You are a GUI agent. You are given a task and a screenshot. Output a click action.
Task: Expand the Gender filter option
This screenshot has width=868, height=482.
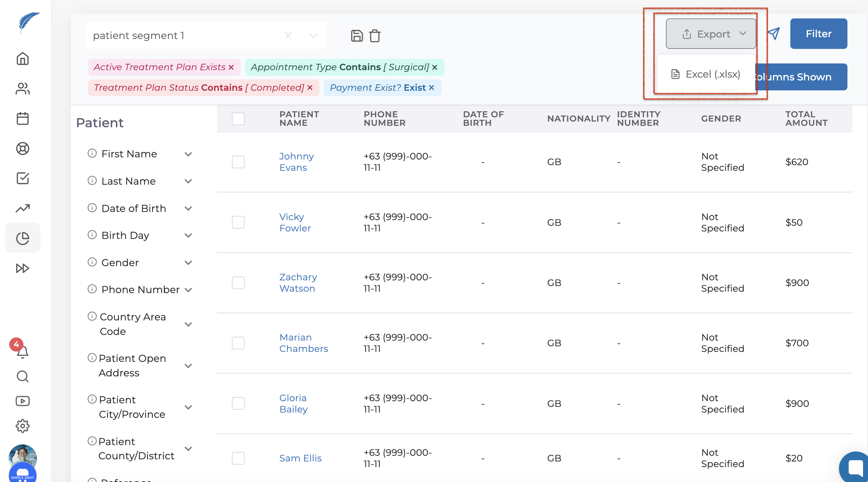point(188,263)
